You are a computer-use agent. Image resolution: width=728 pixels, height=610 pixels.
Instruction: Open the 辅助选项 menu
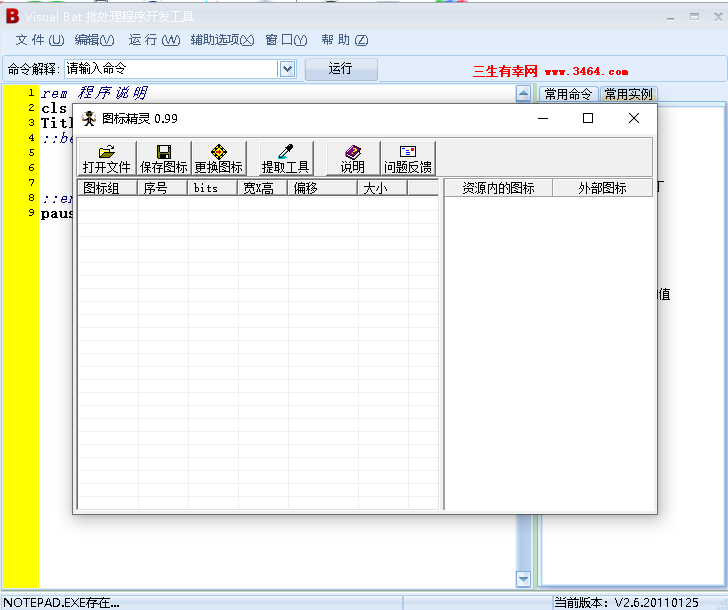click(x=221, y=40)
